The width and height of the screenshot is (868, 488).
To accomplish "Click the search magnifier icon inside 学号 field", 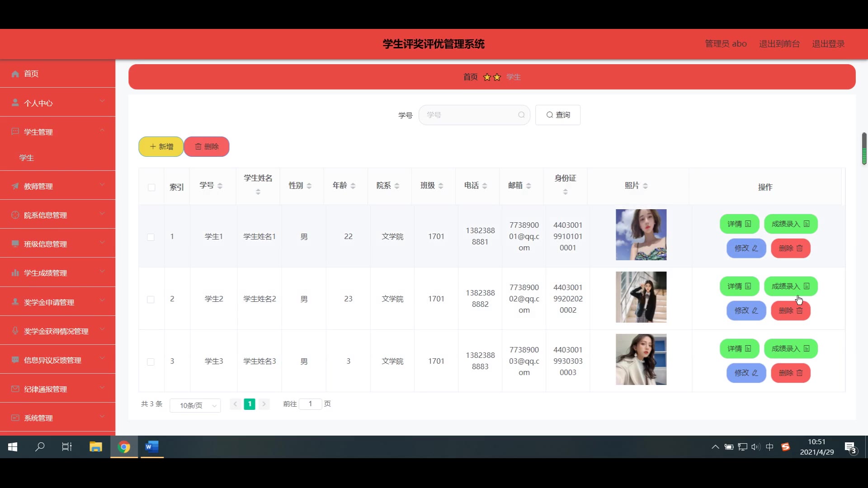I will 521,115.
